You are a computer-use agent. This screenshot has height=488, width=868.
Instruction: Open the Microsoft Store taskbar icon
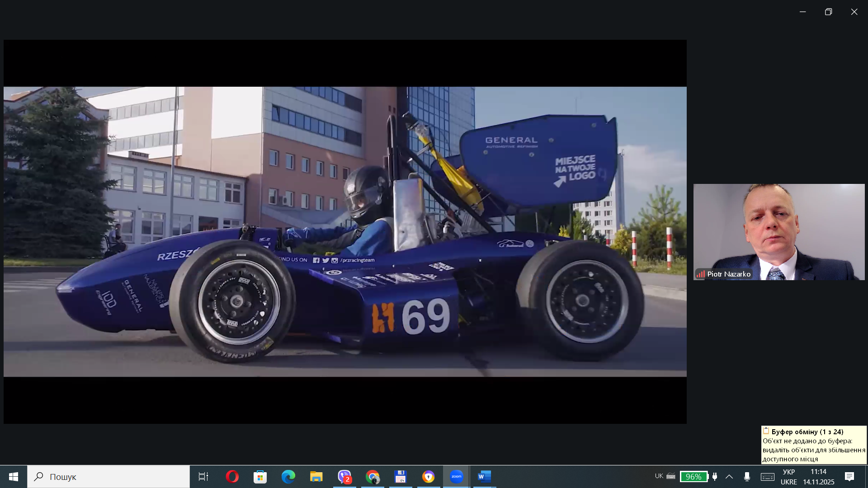tap(260, 477)
